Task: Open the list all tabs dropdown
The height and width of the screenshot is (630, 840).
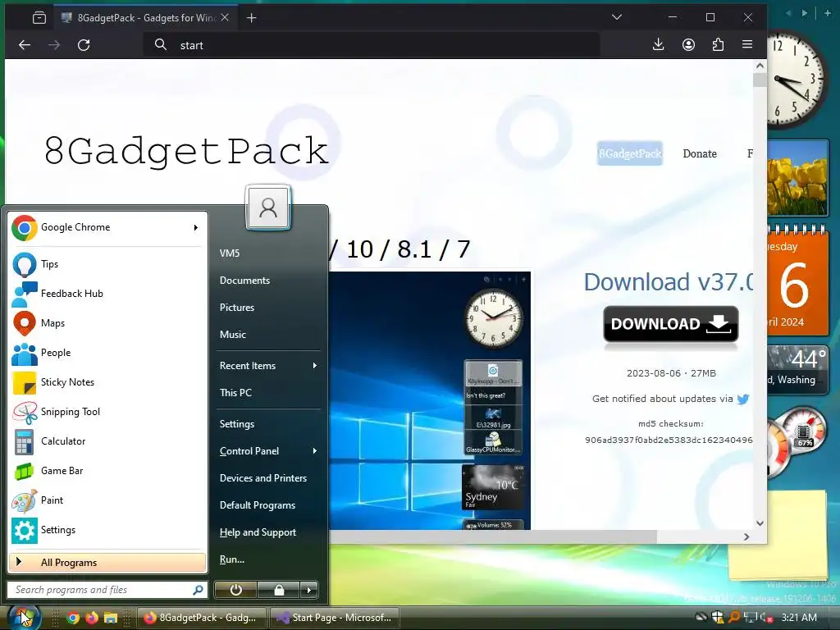Action: [617, 17]
